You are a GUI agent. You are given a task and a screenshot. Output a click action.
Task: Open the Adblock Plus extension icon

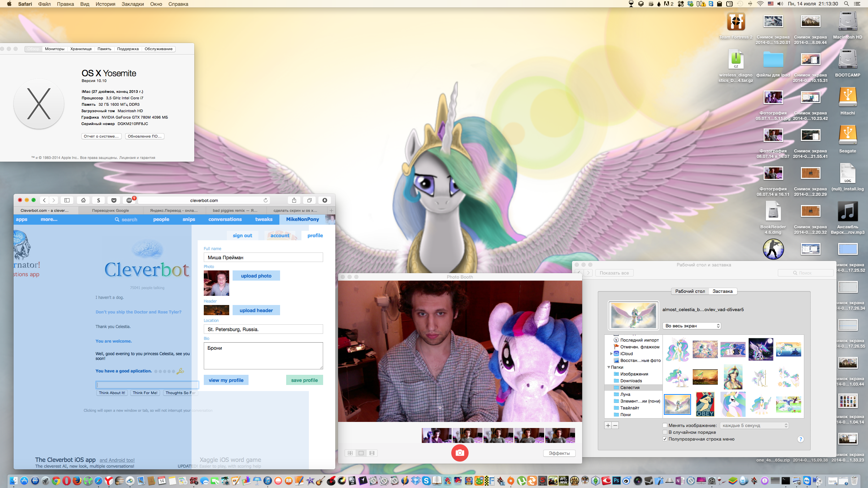(x=129, y=200)
